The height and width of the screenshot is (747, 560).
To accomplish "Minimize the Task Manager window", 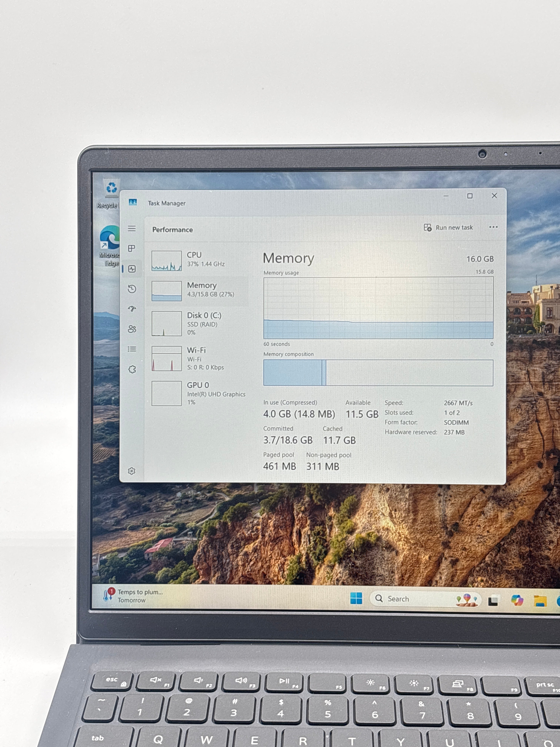I will pyautogui.click(x=446, y=196).
